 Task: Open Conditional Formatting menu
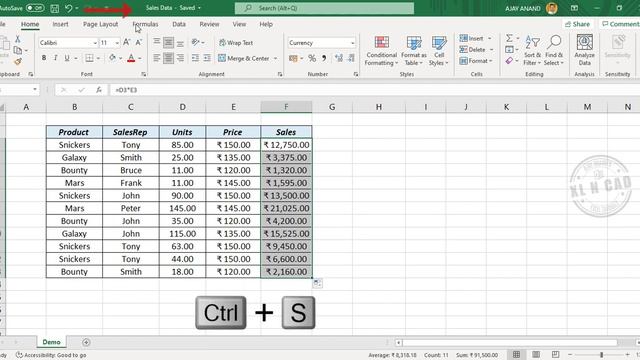[382, 51]
